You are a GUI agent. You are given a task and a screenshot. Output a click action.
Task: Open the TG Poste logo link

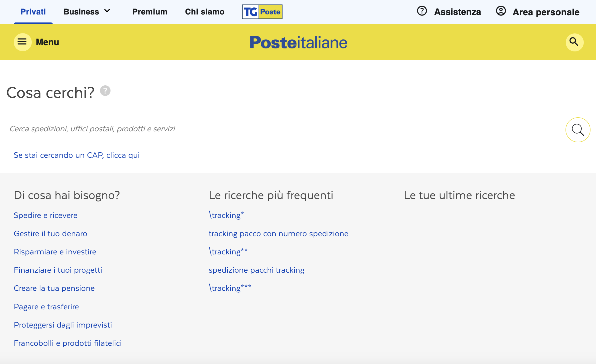tap(262, 12)
